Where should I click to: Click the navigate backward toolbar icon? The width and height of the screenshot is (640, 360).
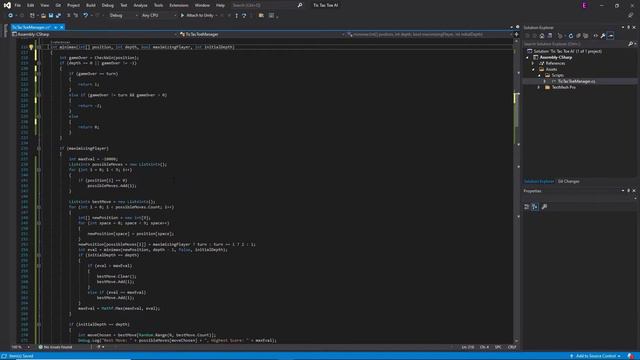click(11, 16)
